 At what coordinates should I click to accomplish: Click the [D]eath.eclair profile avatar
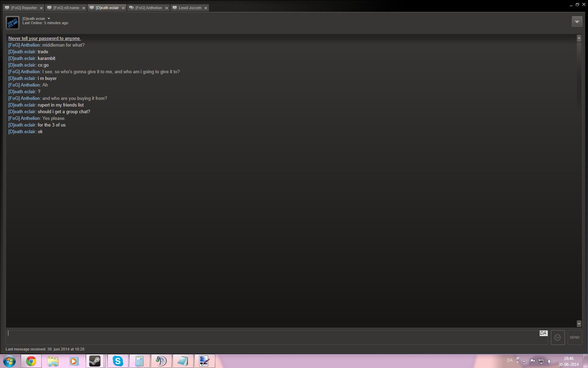13,23
